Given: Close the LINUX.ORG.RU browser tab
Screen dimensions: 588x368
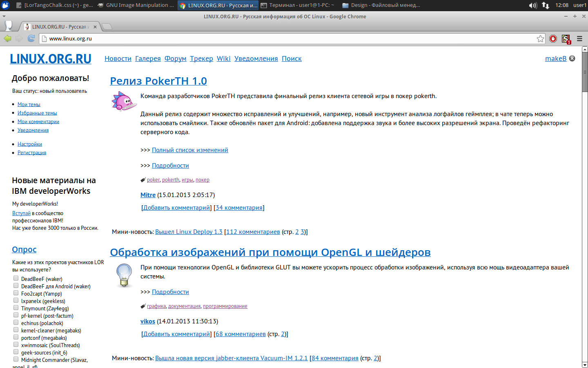Looking at the screenshot, I should coord(95,27).
